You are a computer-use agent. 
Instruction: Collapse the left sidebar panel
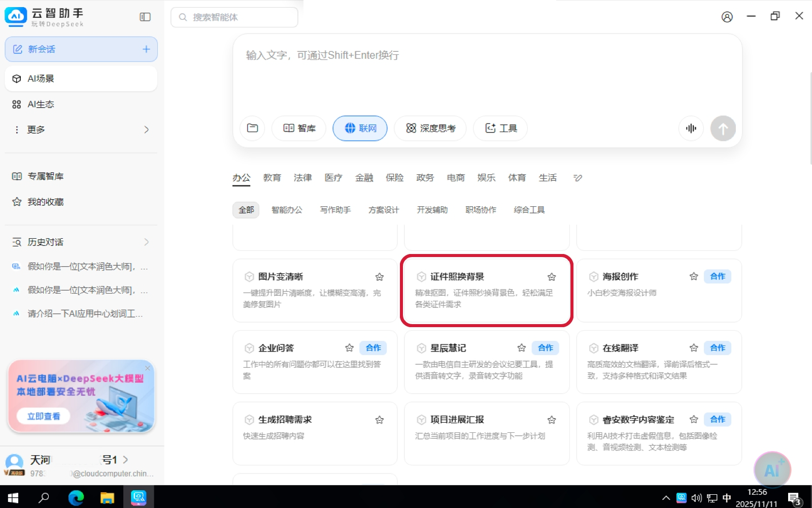[145, 17]
